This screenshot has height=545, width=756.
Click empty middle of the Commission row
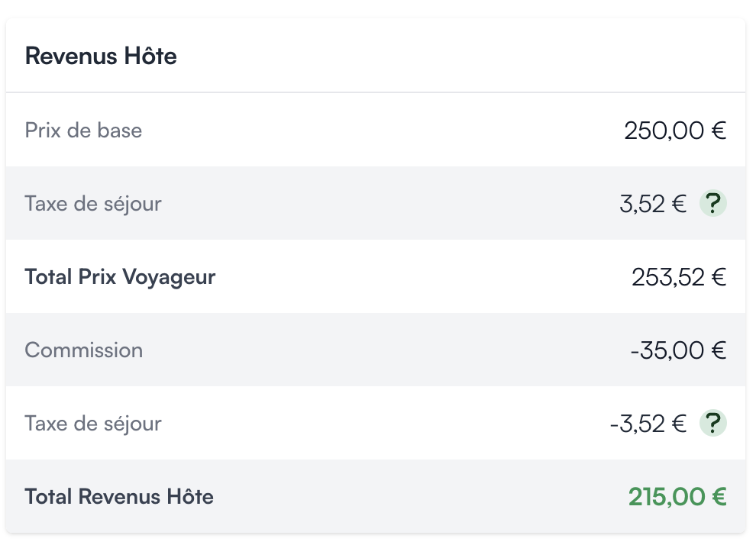point(376,350)
